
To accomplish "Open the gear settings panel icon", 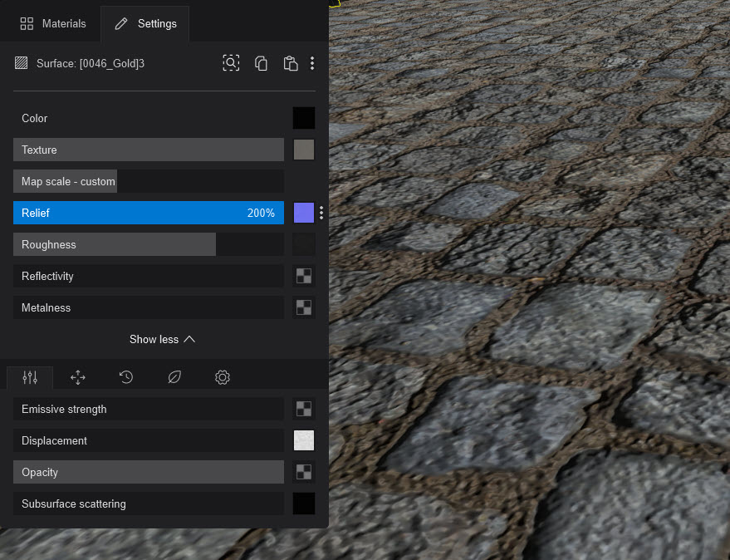I will point(222,377).
